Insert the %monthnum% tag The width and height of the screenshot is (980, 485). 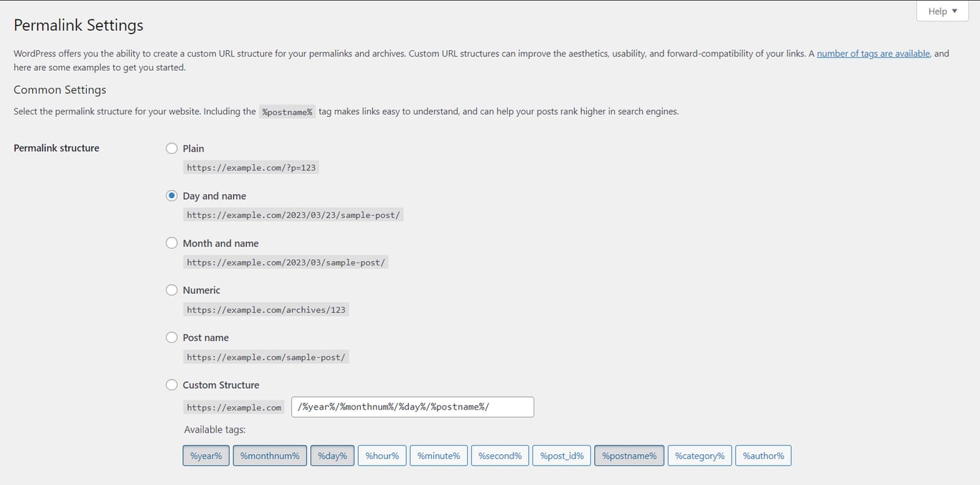pos(270,455)
